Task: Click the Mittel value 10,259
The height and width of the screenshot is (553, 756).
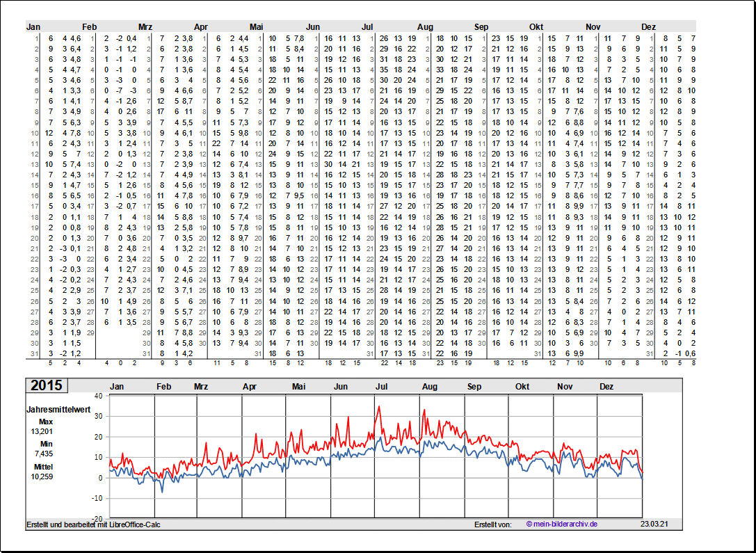Action: (x=41, y=476)
